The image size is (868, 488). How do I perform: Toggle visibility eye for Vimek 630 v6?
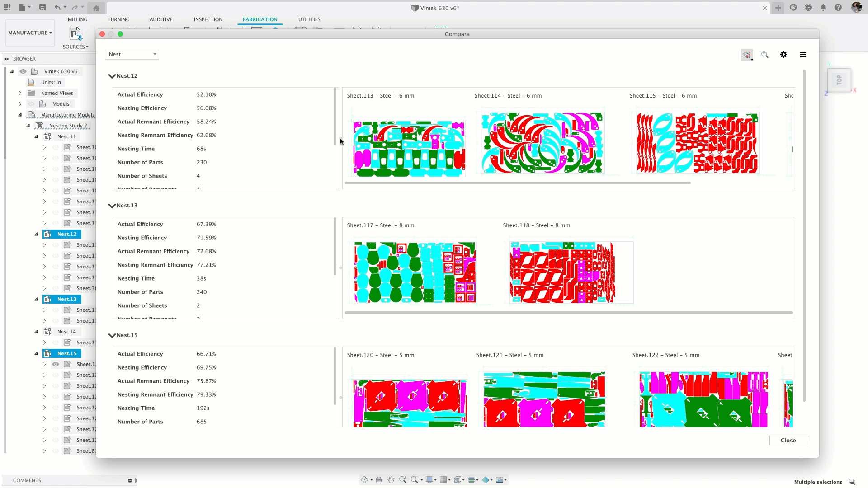23,71
